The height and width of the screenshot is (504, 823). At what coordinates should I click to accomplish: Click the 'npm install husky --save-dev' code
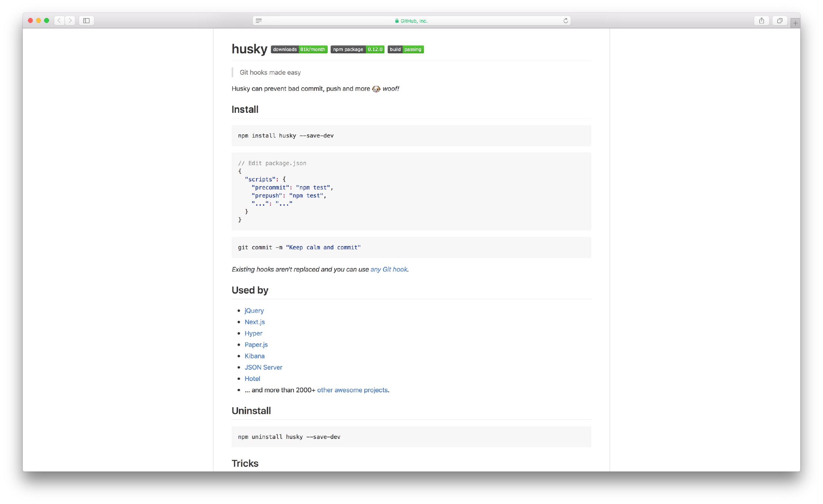(x=285, y=136)
